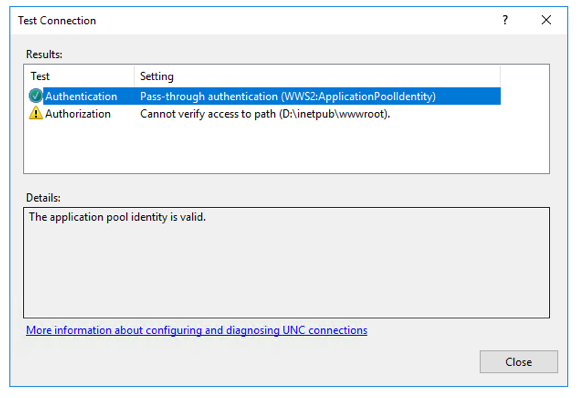Screen dimensions: 584x398
Task: Click the Close button
Action: (518, 362)
